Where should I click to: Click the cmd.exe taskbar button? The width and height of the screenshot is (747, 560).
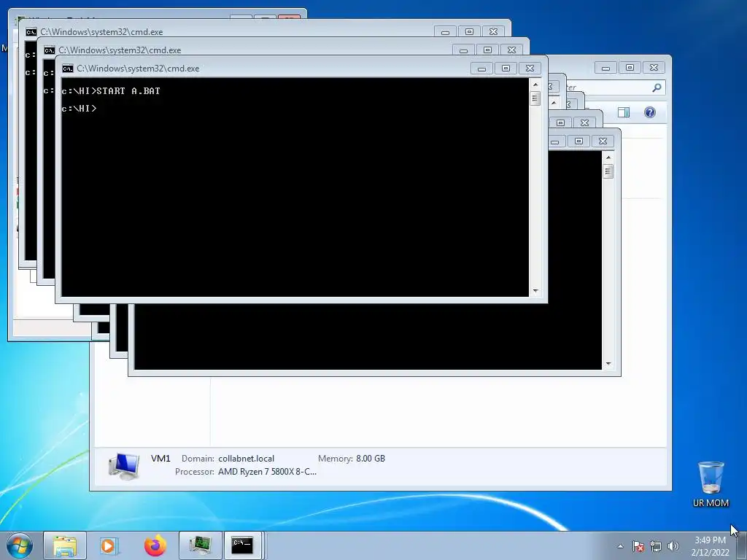(x=242, y=545)
